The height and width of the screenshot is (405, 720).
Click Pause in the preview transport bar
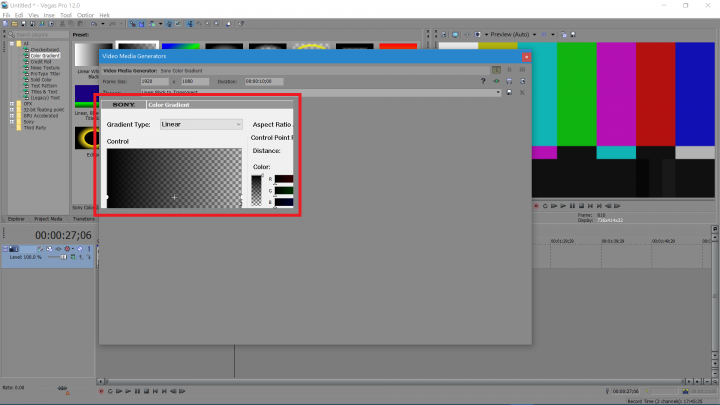(x=572, y=206)
